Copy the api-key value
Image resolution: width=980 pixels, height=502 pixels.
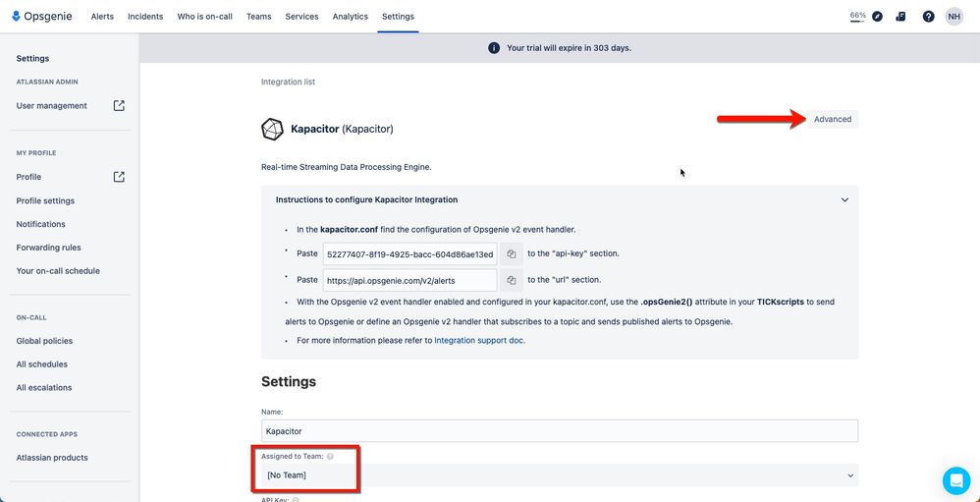512,253
